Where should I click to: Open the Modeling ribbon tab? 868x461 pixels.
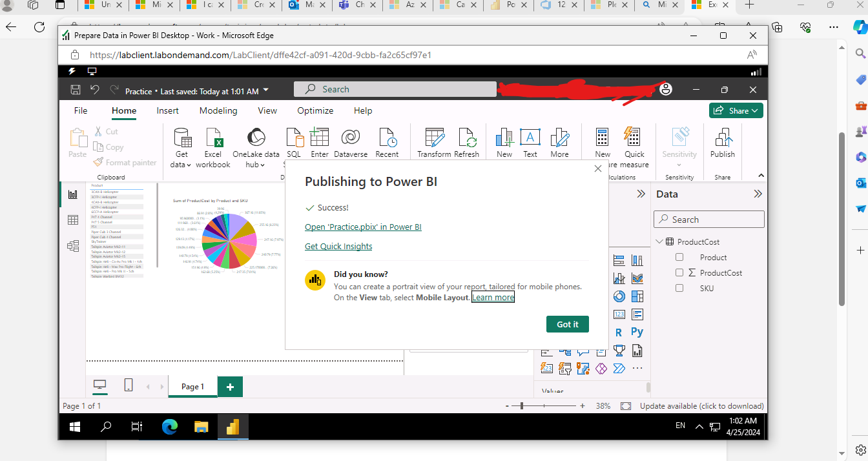[218, 110]
